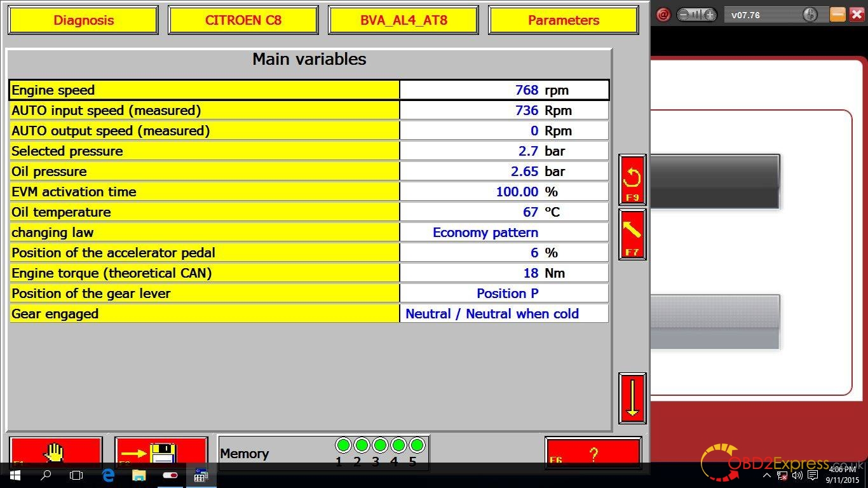868x488 pixels.
Task: Click the BVA_AL4_AT8 gearbox button
Action: coord(403,20)
